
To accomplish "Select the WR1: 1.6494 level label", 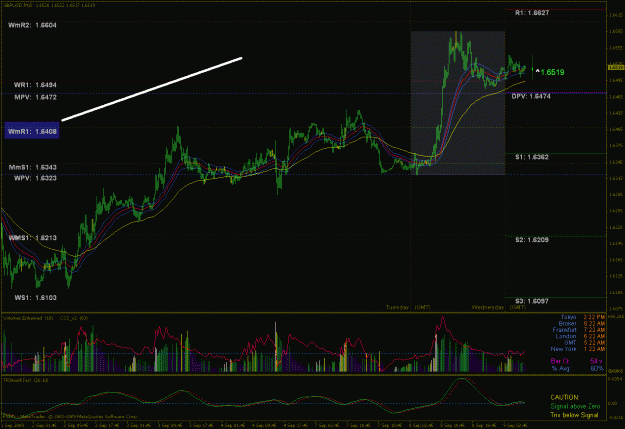I will pos(35,85).
